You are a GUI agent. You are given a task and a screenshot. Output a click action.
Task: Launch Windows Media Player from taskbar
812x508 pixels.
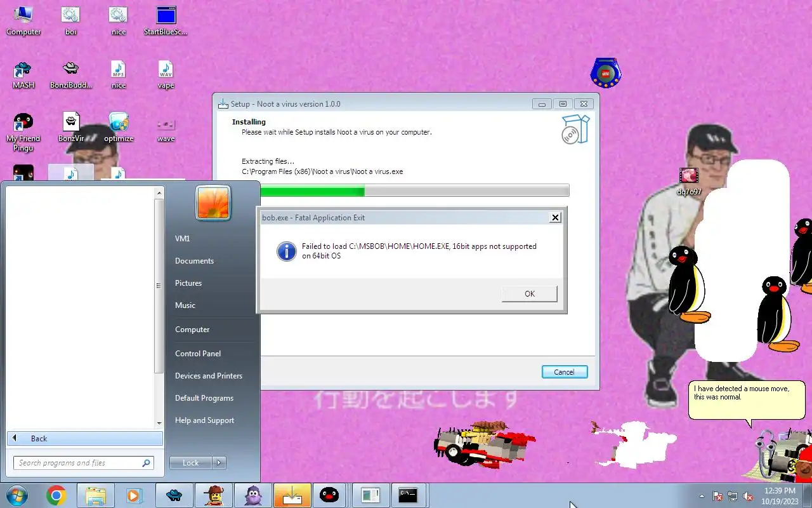(x=133, y=495)
